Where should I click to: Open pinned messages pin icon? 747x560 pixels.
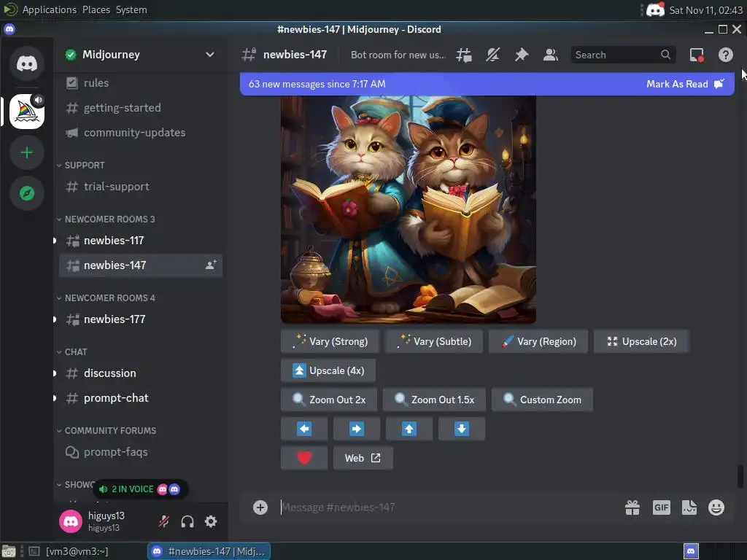pos(522,55)
